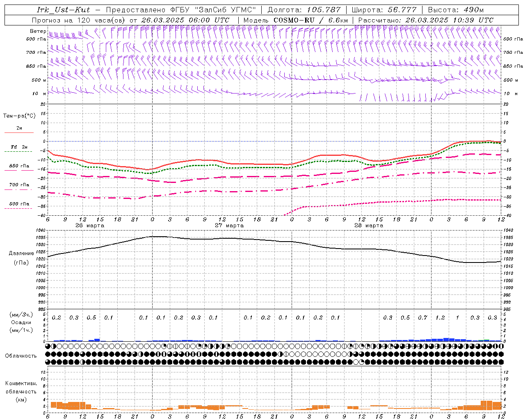Click the "Давление" pressure chart label
The width and height of the screenshot is (525, 420).
(x=21, y=253)
